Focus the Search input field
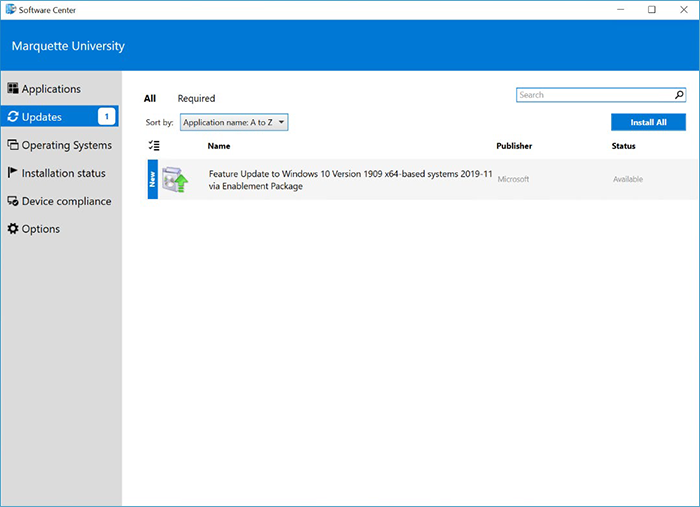 (x=594, y=95)
